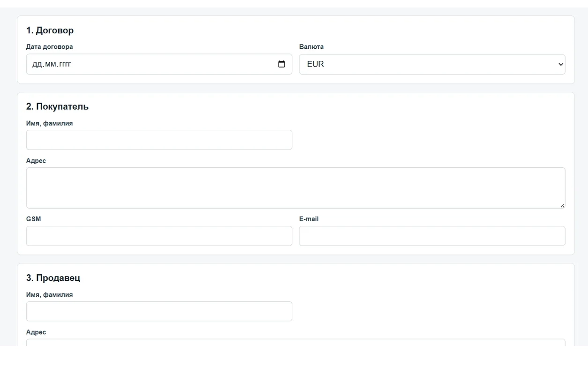Grab the Покупатель Адрес textarea resize handle
The width and height of the screenshot is (588, 368).
(562, 205)
